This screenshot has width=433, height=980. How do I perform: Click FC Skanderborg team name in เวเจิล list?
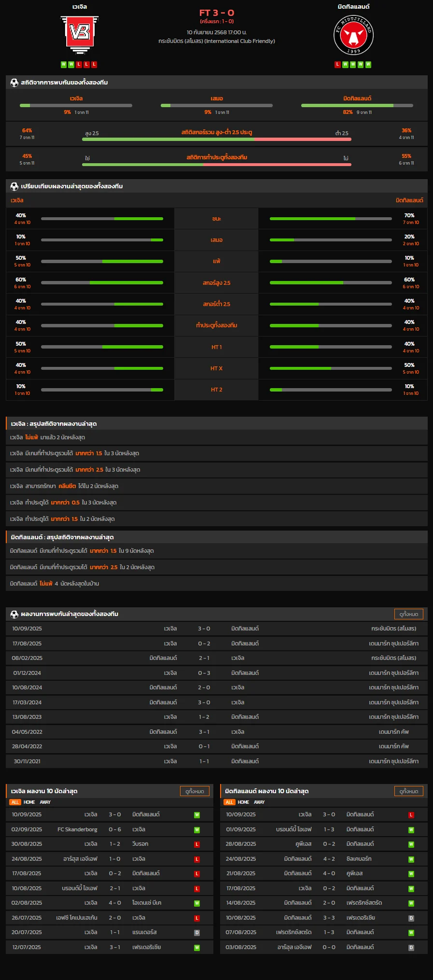77,829
